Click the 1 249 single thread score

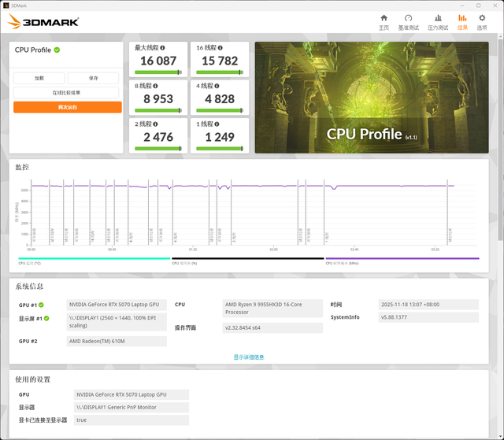pyautogui.click(x=220, y=137)
